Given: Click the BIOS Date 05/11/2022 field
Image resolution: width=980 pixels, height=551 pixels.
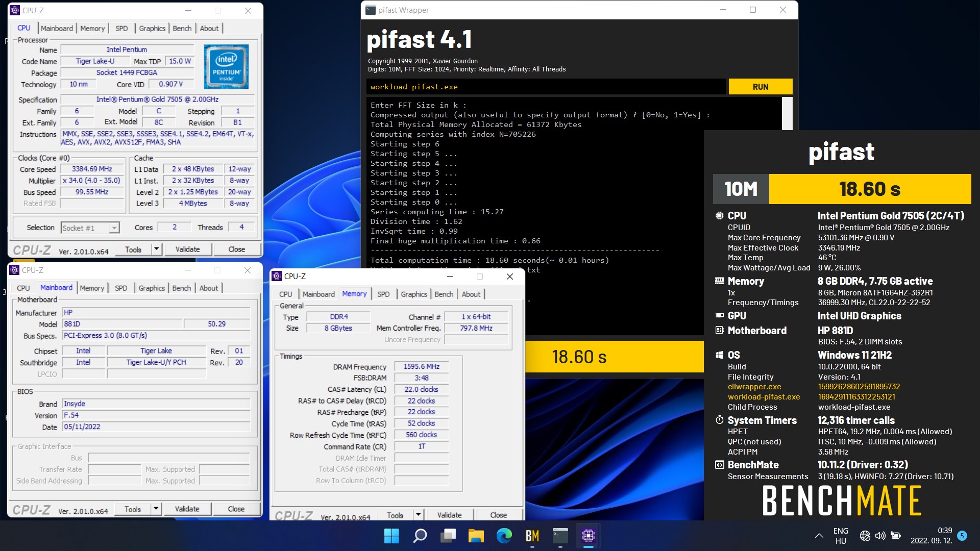Looking at the screenshot, I should (x=156, y=427).
